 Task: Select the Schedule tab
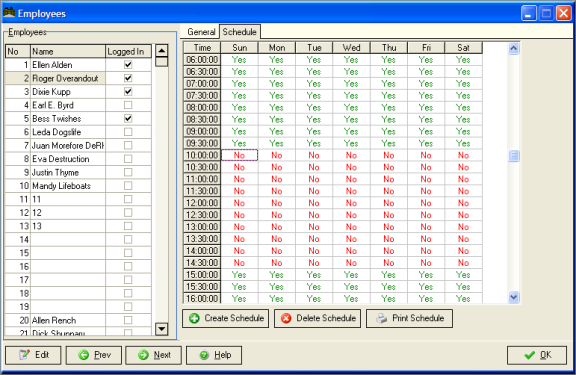point(240,32)
